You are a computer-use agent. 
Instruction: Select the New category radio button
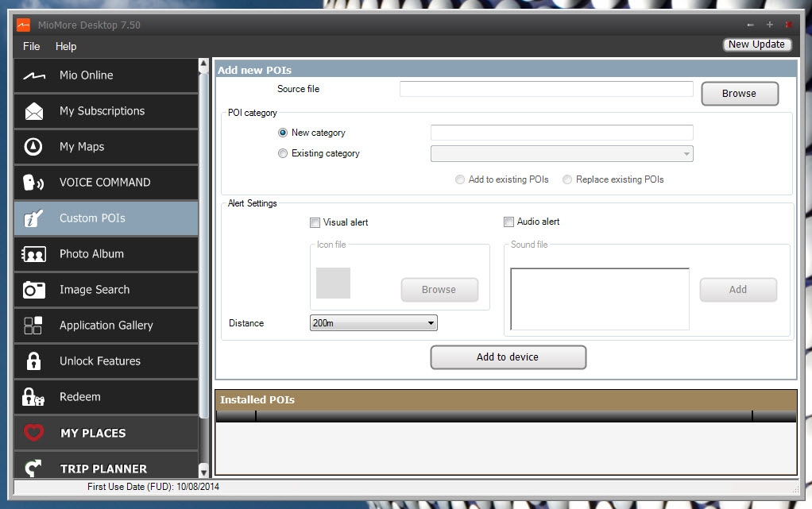tap(283, 133)
